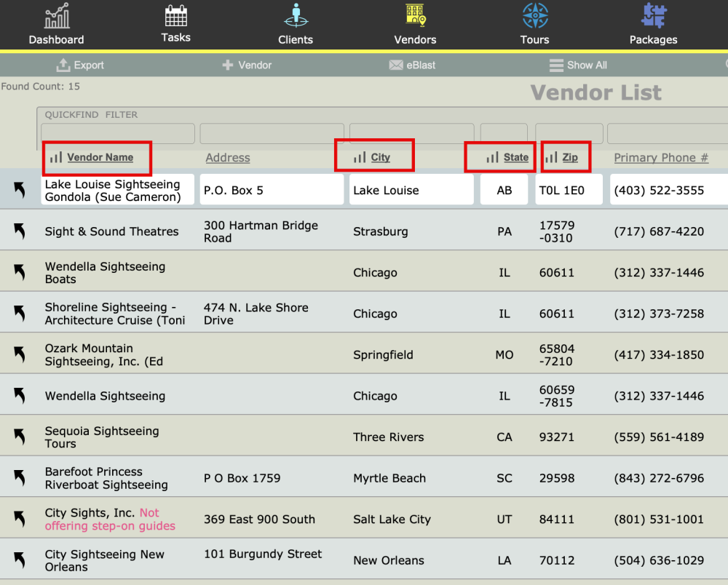Screen dimensions: 728x585
Task: Click the plus icon beside Vendor
Action: [227, 65]
